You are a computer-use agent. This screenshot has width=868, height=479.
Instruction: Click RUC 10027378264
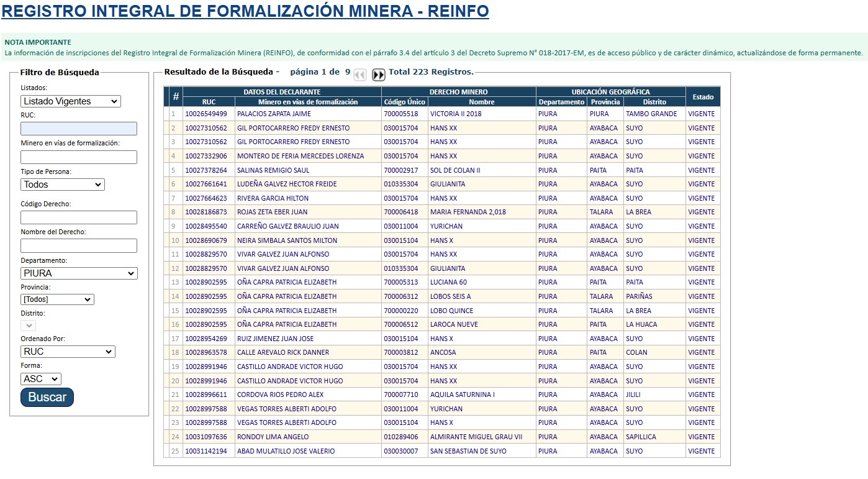click(x=206, y=170)
